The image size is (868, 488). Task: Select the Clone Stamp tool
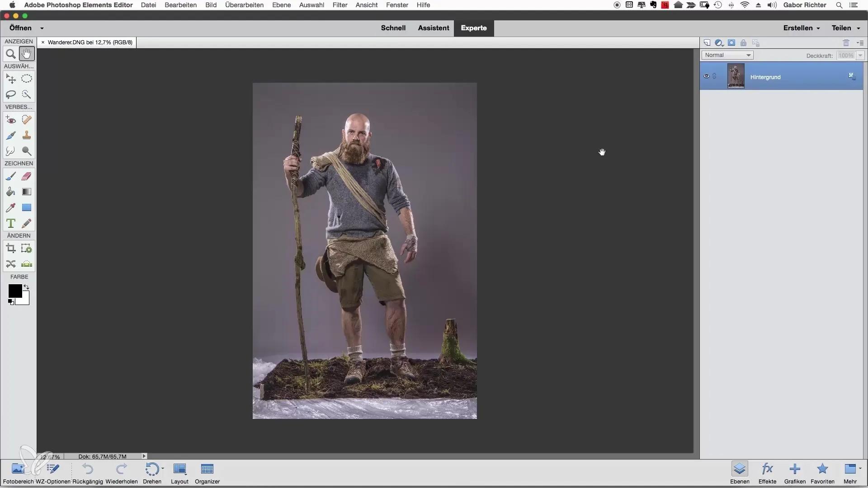[27, 135]
